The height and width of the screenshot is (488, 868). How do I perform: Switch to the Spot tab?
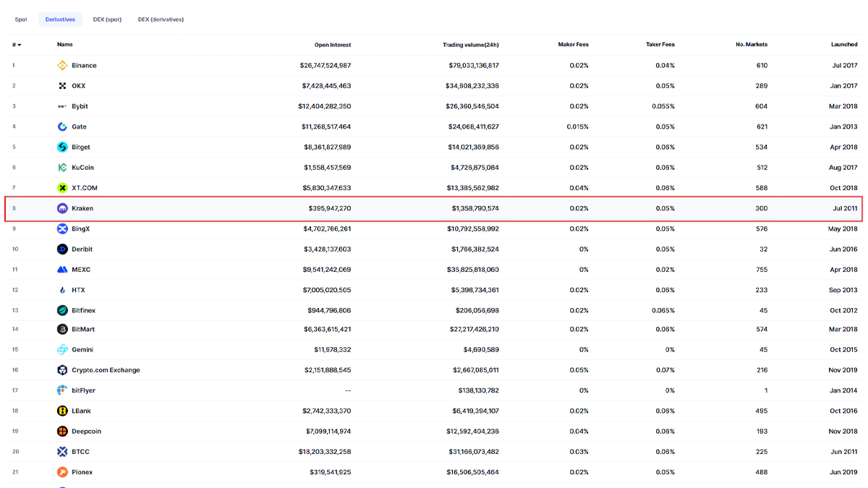pyautogui.click(x=21, y=20)
